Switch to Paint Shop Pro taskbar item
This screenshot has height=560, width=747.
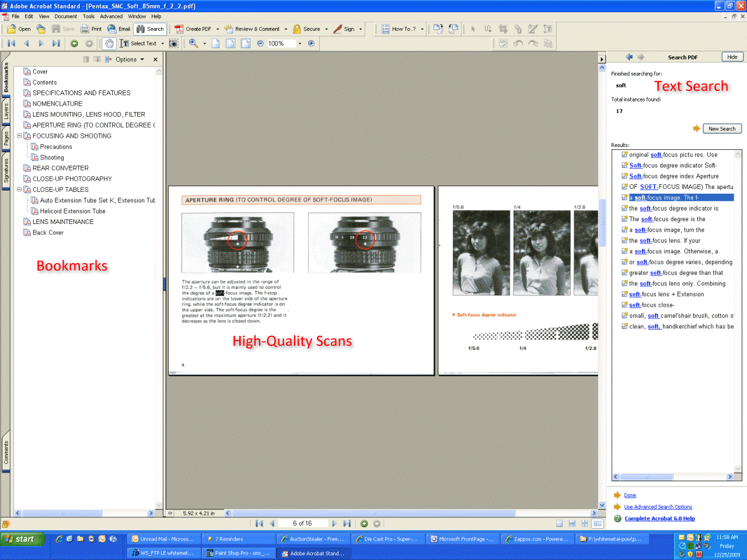[238, 553]
